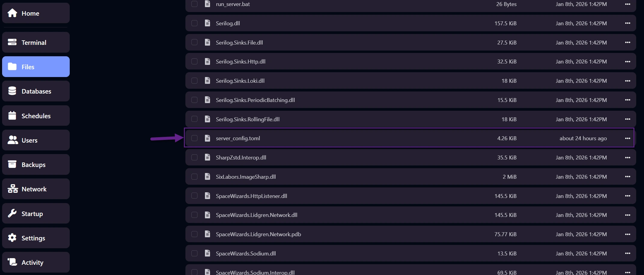Viewport: 644px width, 275px height.
Task: Open the three-dot menu for server_config.toml
Action: pyautogui.click(x=627, y=138)
